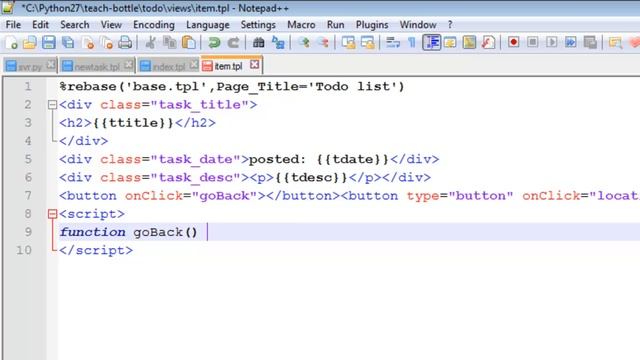Start macro recording with the red dot

[x=513, y=42]
